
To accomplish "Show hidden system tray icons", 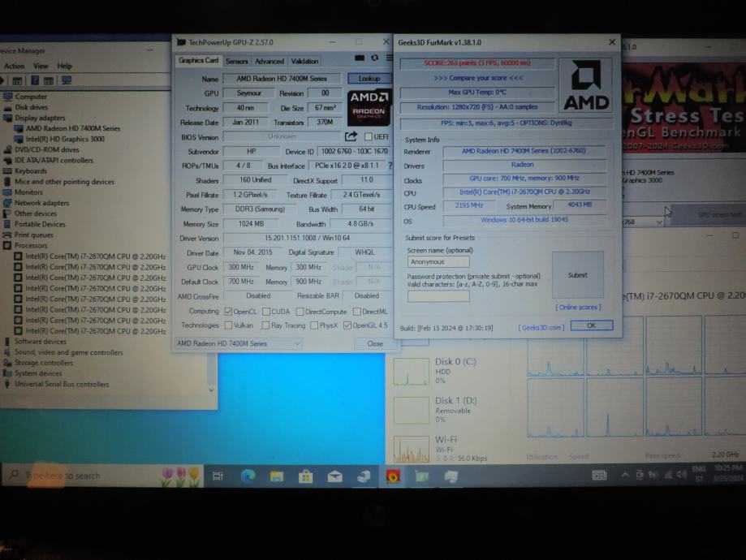I will point(625,475).
